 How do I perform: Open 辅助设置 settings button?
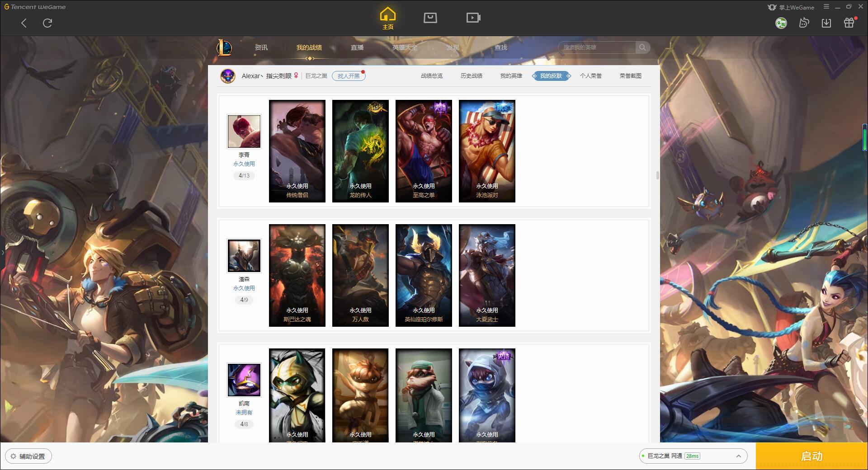coord(28,456)
